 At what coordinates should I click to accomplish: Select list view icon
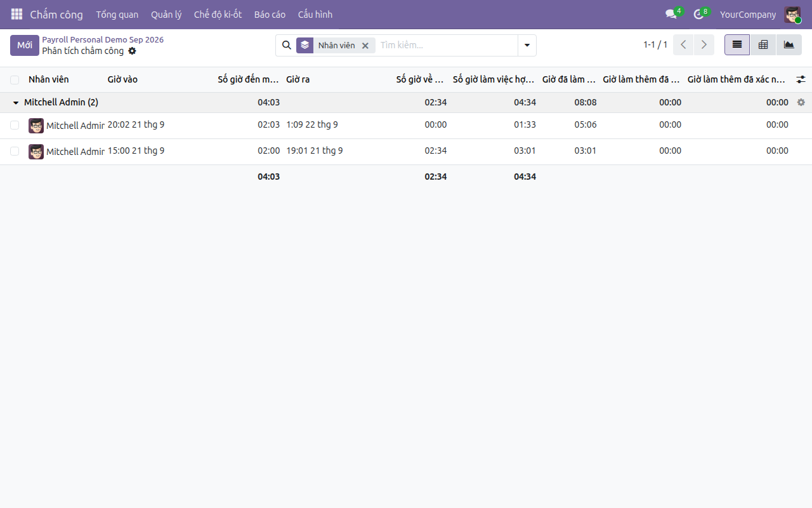pyautogui.click(x=737, y=45)
